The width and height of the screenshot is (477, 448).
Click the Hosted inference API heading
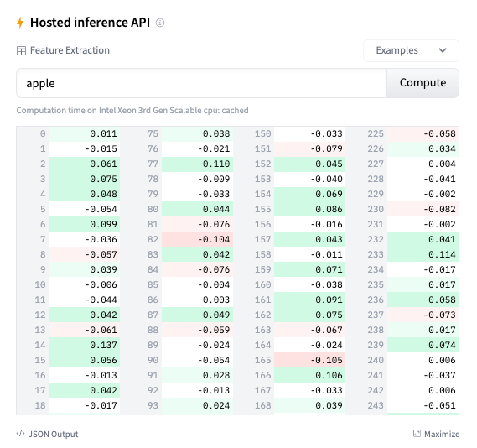[x=90, y=23]
